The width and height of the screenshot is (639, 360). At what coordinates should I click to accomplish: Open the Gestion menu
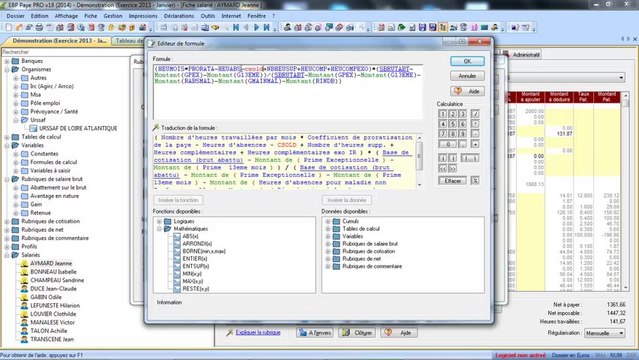pos(113,16)
